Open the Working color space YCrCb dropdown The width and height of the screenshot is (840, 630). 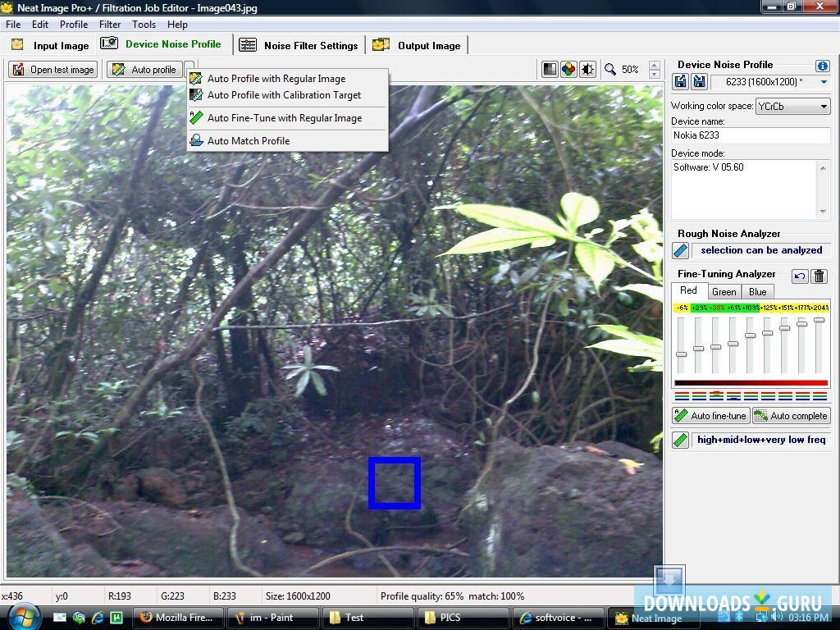click(793, 106)
